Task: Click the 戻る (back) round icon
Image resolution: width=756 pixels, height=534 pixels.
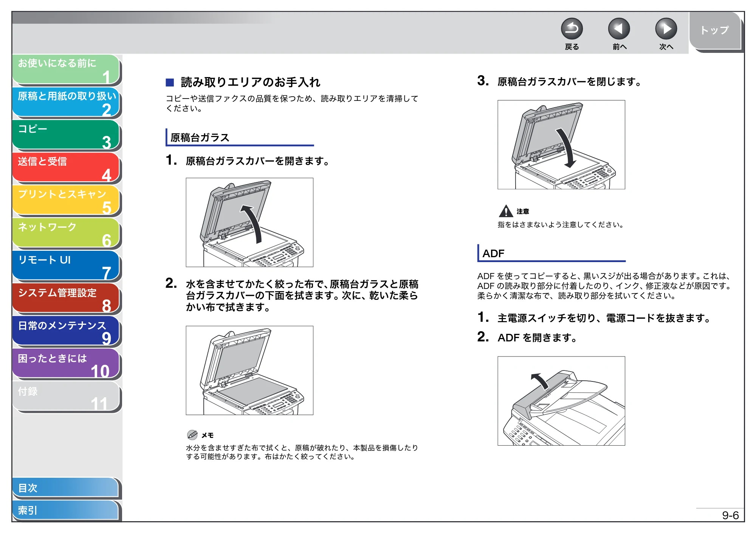Action: tap(572, 29)
